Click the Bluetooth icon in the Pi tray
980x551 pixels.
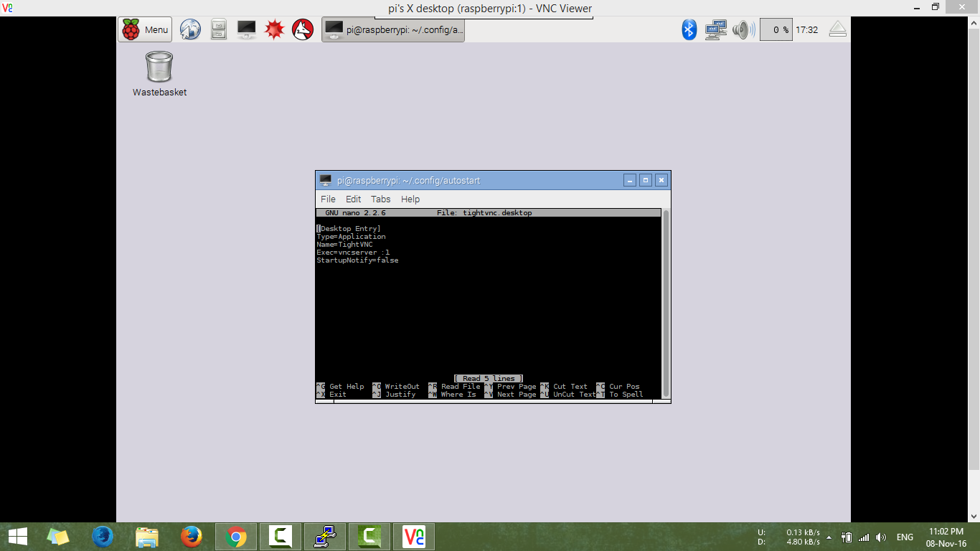click(688, 29)
